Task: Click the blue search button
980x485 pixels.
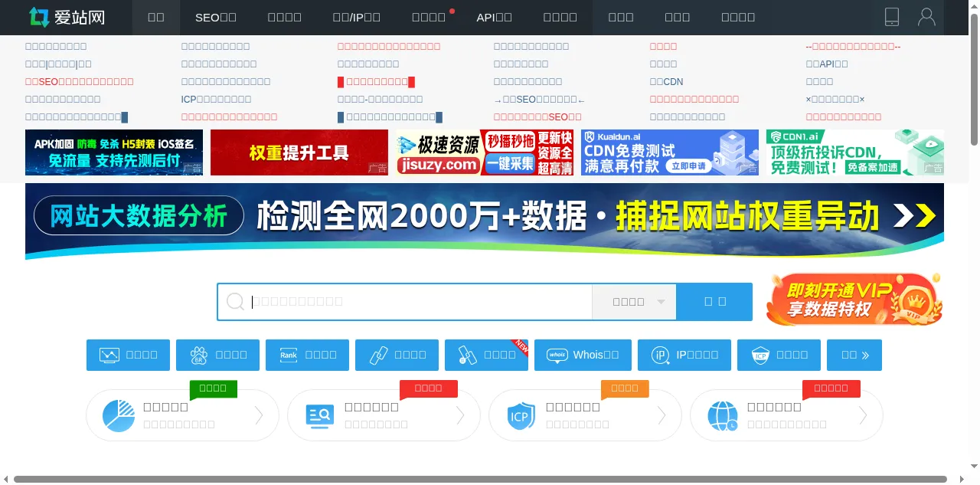Action: 714,302
